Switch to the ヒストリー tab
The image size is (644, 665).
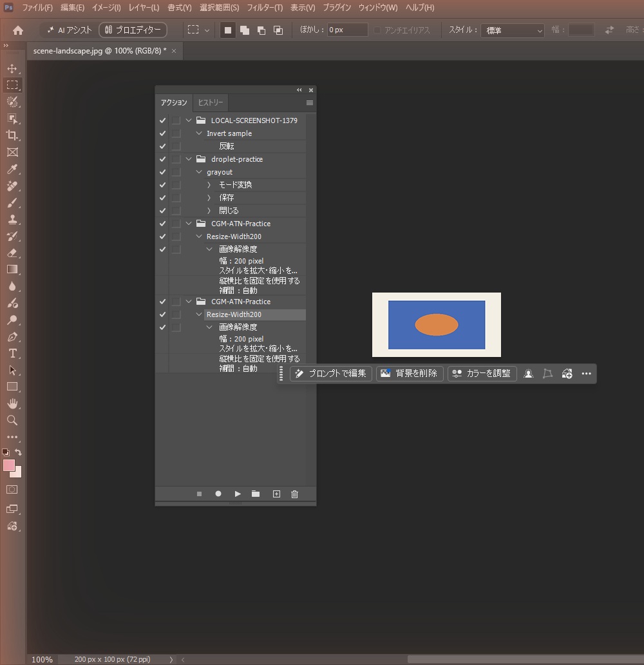pyautogui.click(x=211, y=102)
